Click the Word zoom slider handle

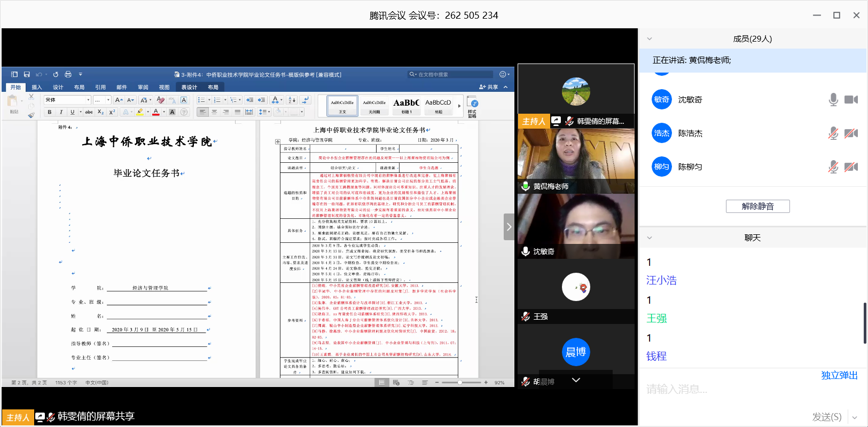(x=460, y=383)
